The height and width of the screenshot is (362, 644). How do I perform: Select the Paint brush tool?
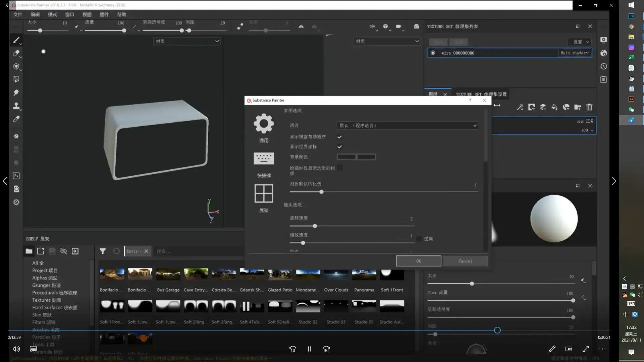tap(16, 40)
